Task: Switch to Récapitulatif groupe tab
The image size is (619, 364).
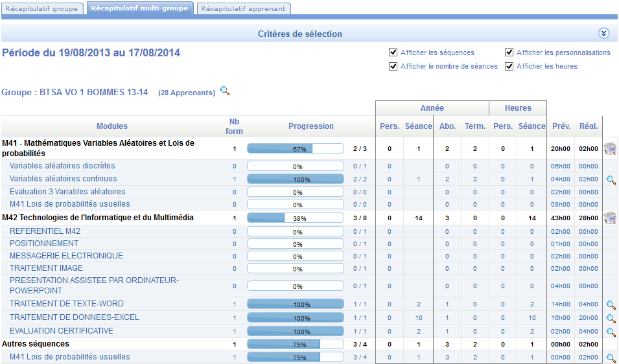Action: [42, 8]
